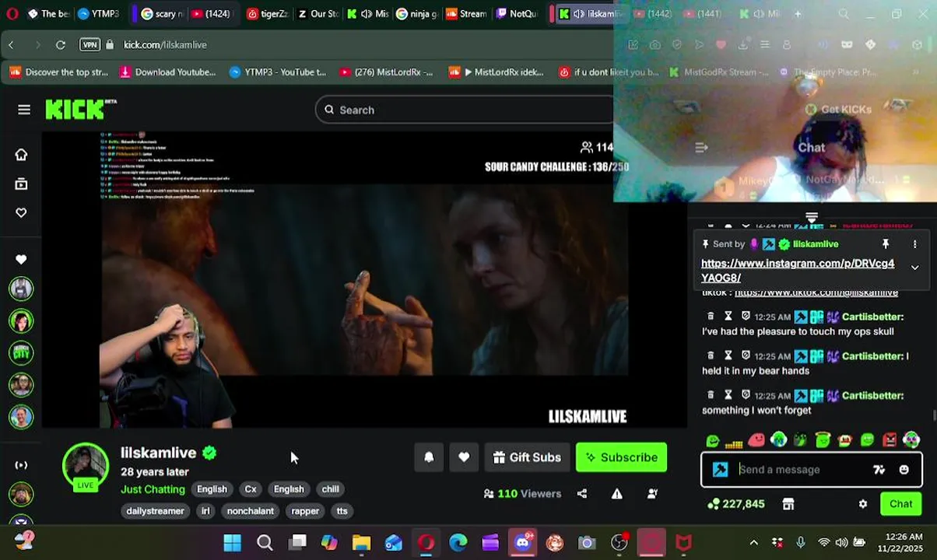Toggle the browser VPN badge
This screenshot has width=937, height=560.
coord(90,45)
